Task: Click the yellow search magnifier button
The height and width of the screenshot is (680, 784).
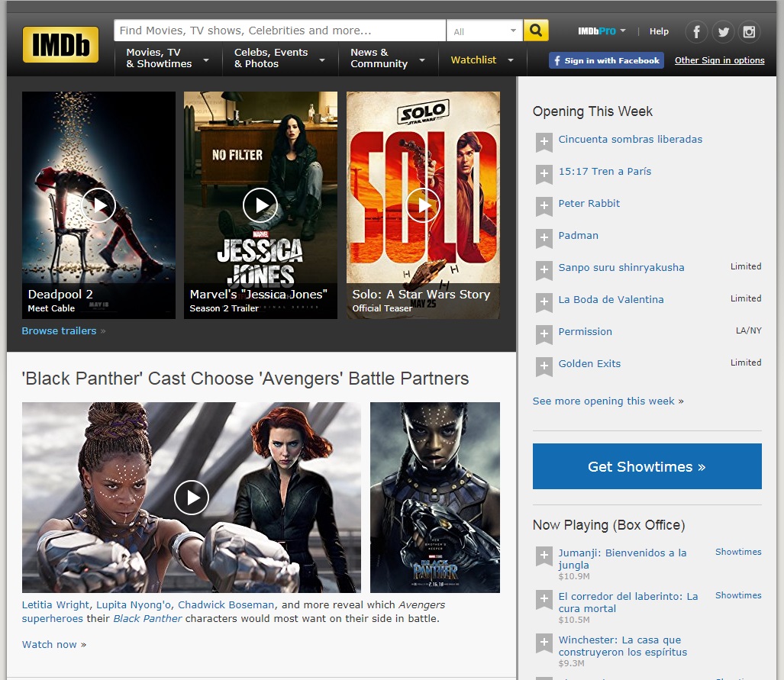Action: (536, 31)
